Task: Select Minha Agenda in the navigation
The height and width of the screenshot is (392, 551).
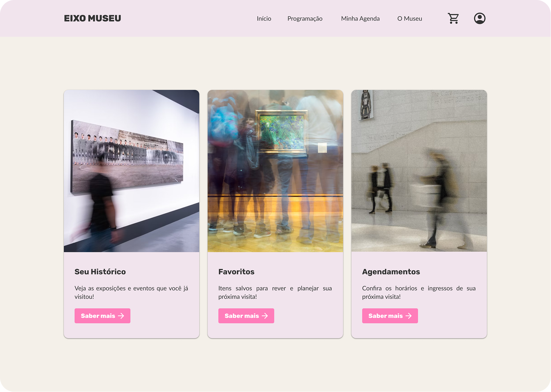Action: (360, 18)
